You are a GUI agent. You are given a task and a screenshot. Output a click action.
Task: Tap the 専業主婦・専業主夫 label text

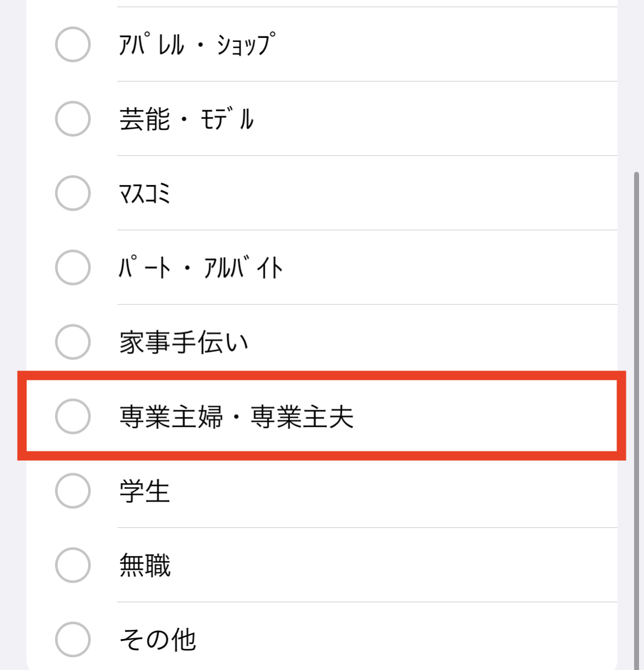point(236,416)
